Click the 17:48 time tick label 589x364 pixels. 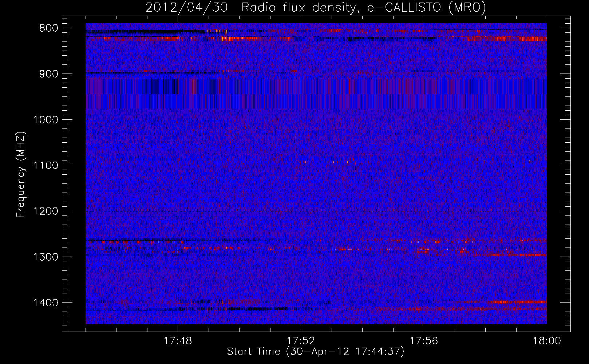click(x=178, y=341)
